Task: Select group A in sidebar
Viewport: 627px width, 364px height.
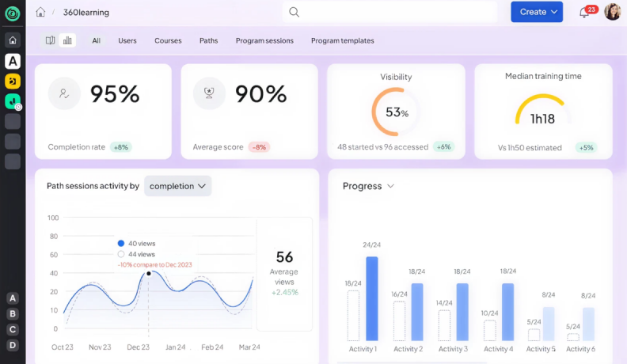Action: (x=13, y=298)
